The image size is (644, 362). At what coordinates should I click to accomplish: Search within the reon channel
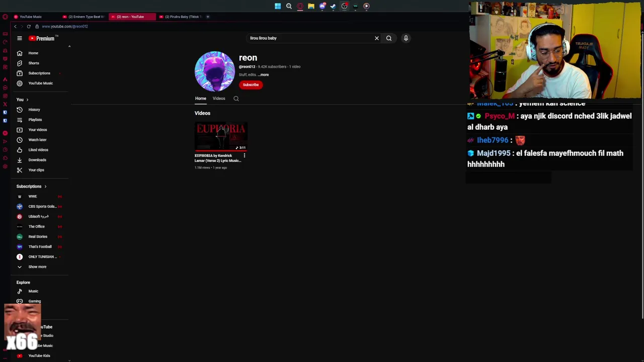coord(236,99)
